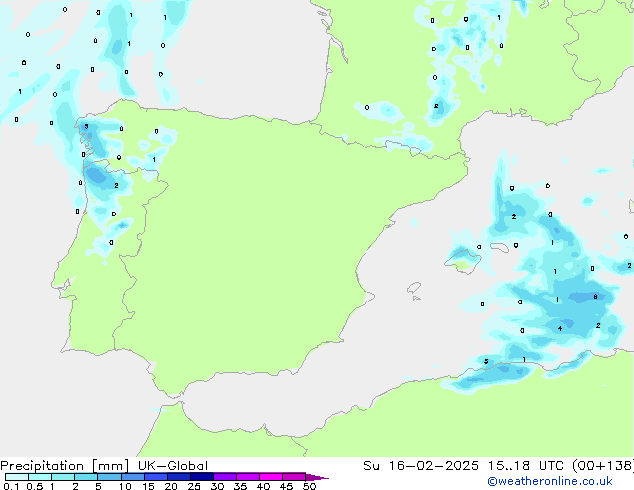Click the 0.1–0.5 mm lightest legend swatch
This screenshot has height=490, width=634.
pos(17,477)
